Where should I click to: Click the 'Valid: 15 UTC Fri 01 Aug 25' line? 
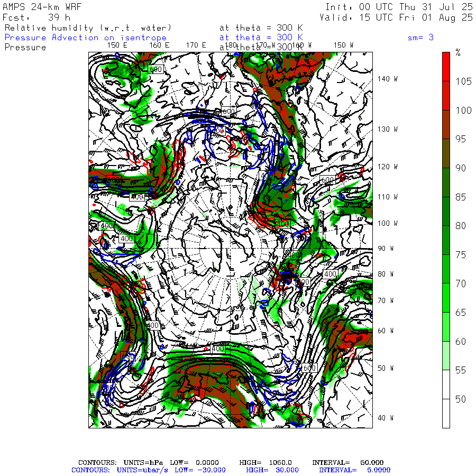pos(396,17)
